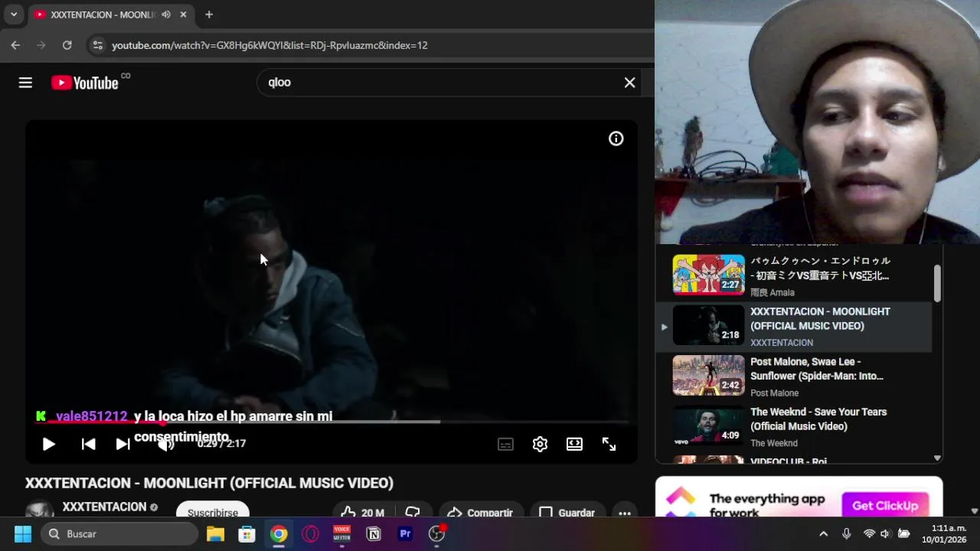Open Notion from the taskbar
980x551 pixels.
374,534
